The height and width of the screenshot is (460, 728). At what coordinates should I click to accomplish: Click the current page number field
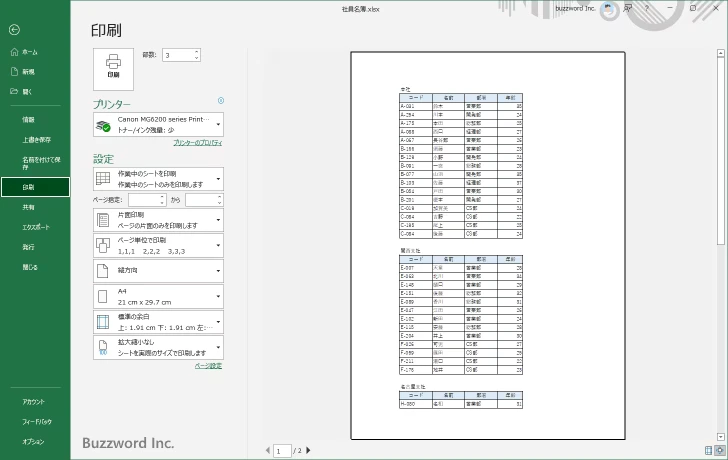(282, 451)
